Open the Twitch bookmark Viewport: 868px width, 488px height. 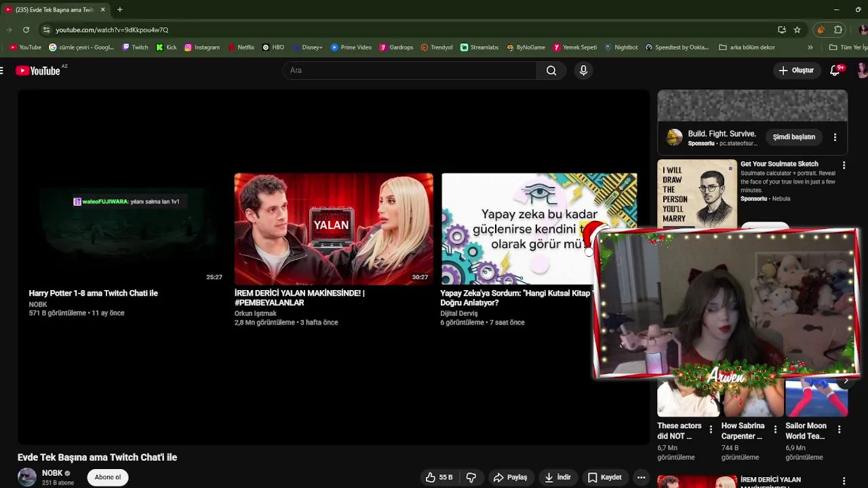[135, 47]
